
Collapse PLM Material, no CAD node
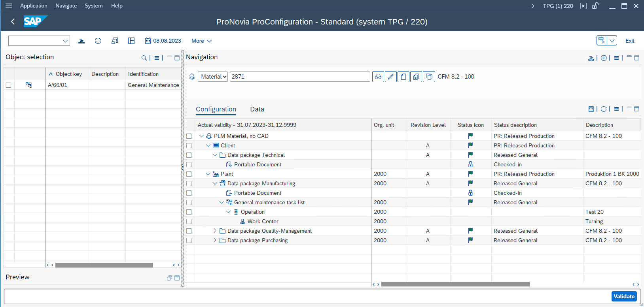coord(201,136)
